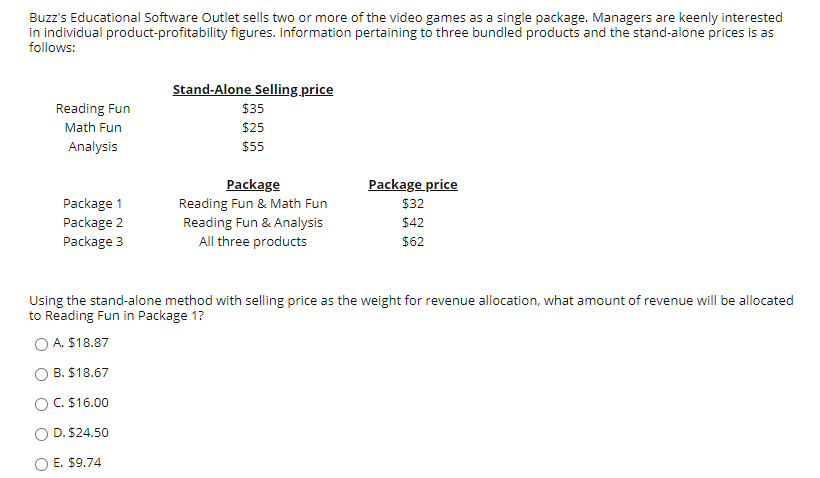The image size is (820, 478).
Task: Click the A. $18.87 answer label
Action: pyautogui.click(x=81, y=343)
